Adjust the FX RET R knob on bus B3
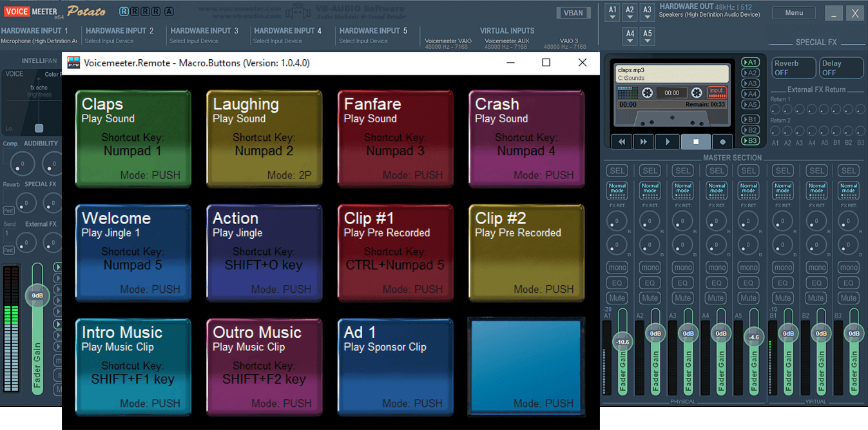 click(849, 221)
